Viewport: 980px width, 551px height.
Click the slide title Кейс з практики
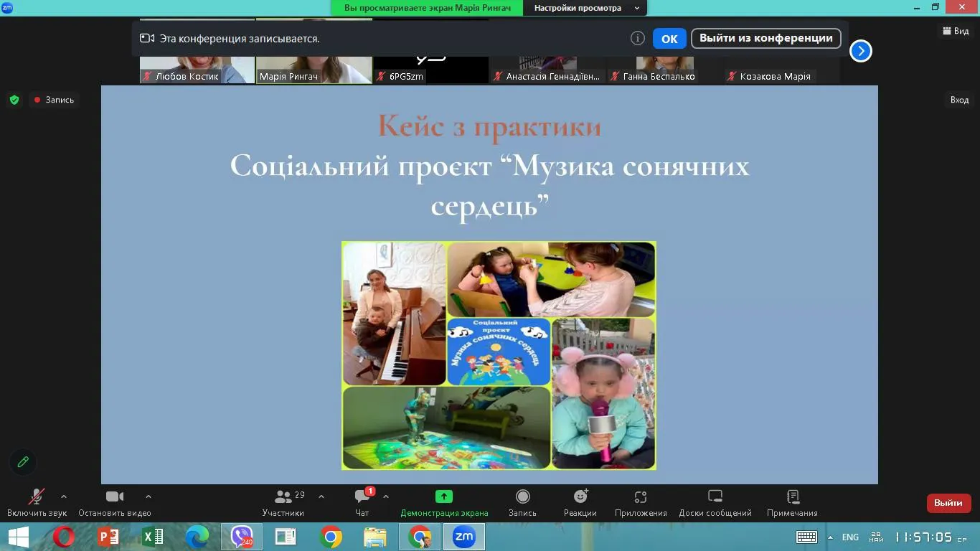point(489,126)
